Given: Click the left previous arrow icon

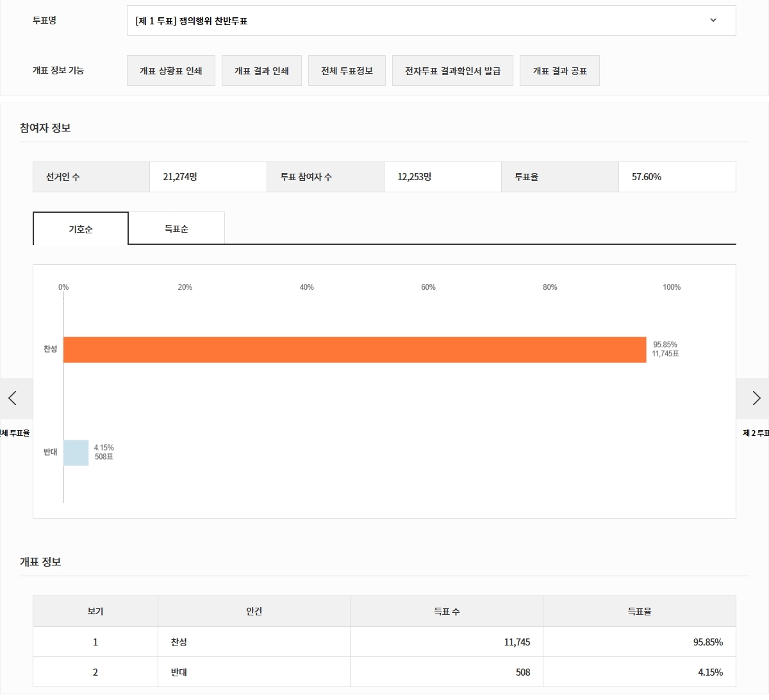Looking at the screenshot, I should 13,398.
